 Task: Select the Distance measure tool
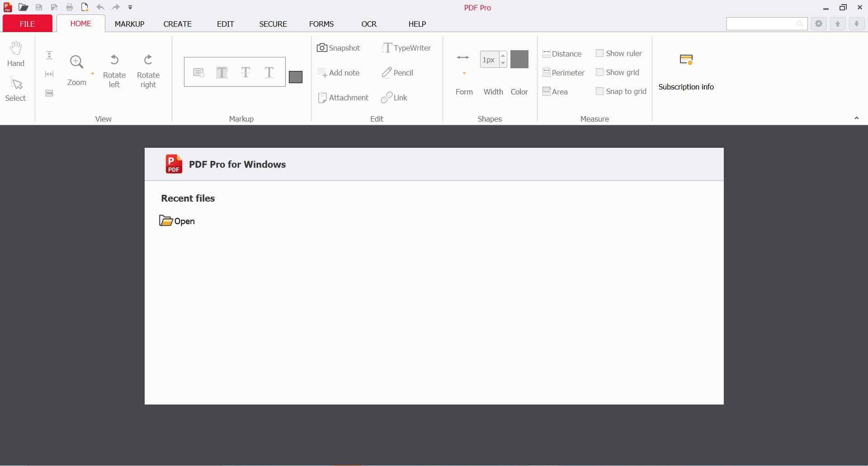pos(562,54)
